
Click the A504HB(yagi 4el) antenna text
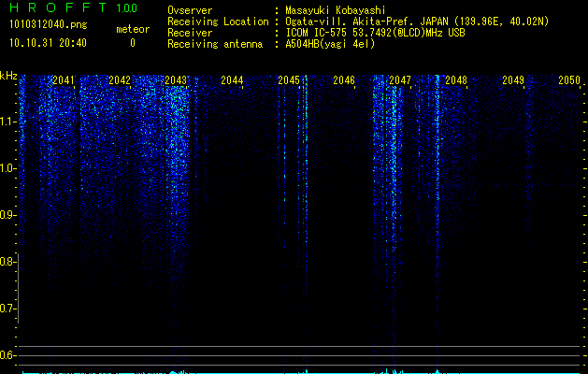click(x=330, y=44)
